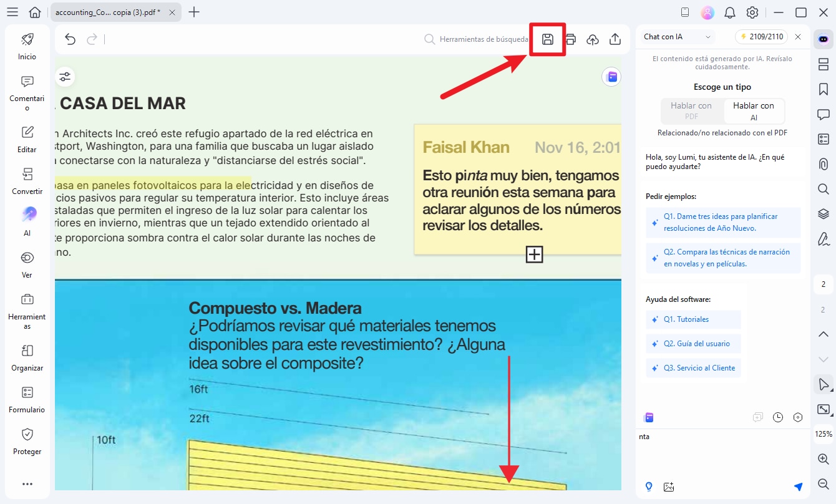Open the Convertir tool in sidebar
836x504 pixels.
point(27,180)
